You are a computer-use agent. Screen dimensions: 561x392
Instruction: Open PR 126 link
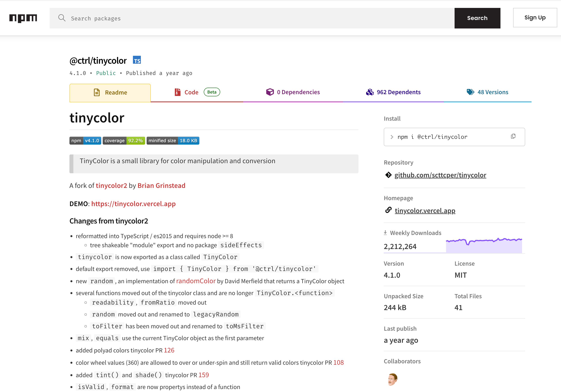pyautogui.click(x=169, y=350)
